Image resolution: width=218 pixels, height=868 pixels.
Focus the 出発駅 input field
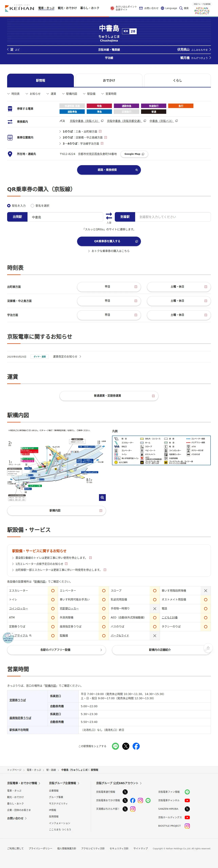point(65,217)
